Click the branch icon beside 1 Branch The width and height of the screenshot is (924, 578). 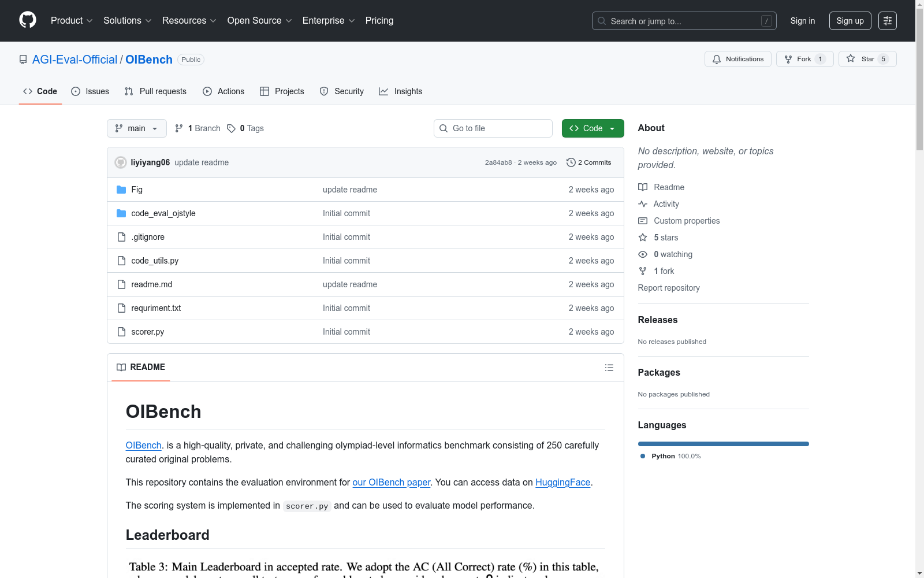point(179,128)
